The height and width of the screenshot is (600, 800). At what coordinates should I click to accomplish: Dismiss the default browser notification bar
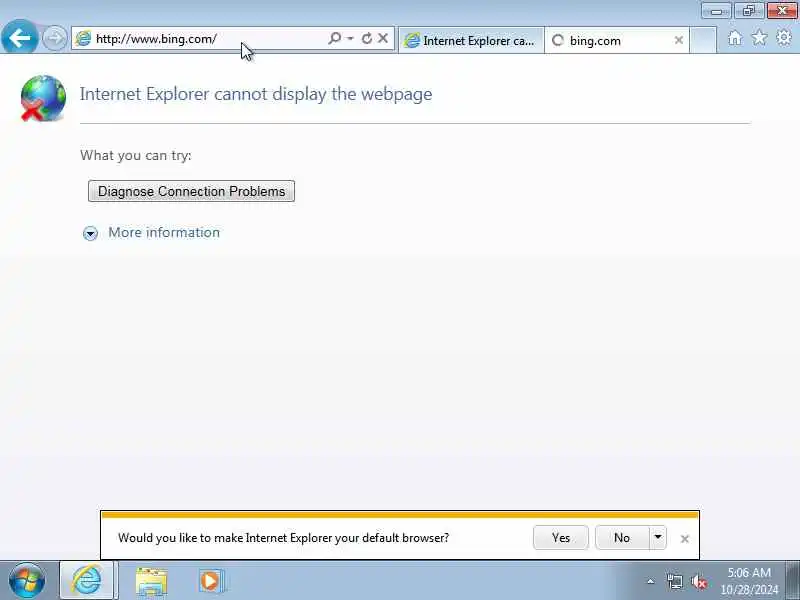(x=685, y=539)
